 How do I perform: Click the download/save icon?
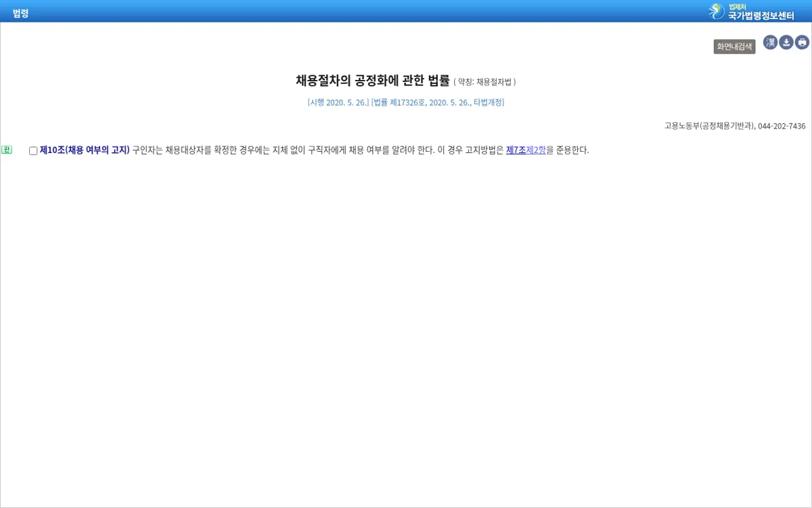coord(786,43)
